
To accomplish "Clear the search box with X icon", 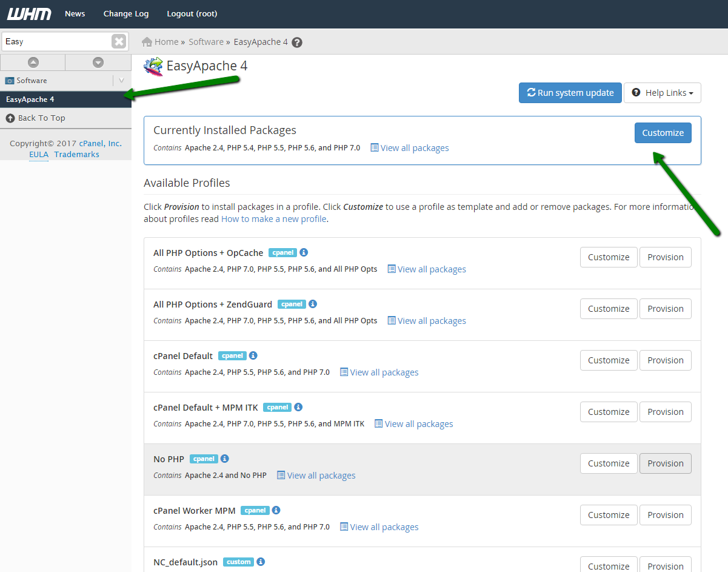I will coord(119,41).
